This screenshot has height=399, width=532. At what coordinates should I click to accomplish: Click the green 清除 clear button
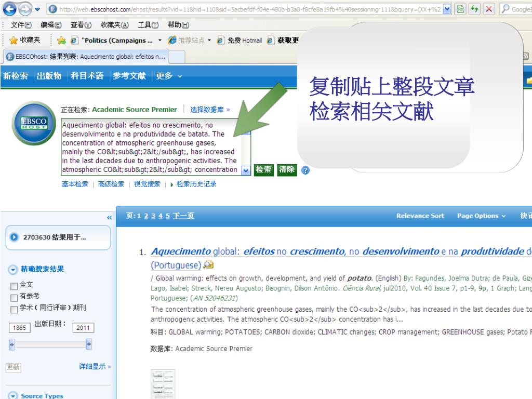coord(287,170)
